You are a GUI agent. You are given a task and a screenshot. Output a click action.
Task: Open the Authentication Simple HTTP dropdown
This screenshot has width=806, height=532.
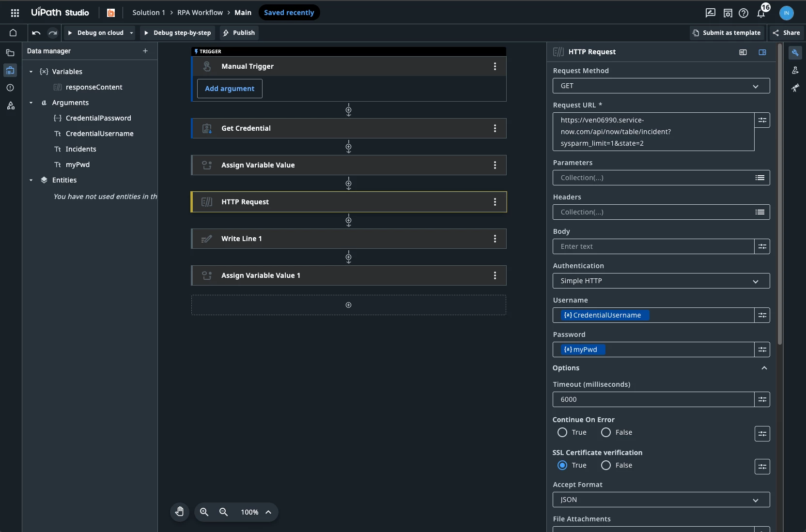point(661,281)
